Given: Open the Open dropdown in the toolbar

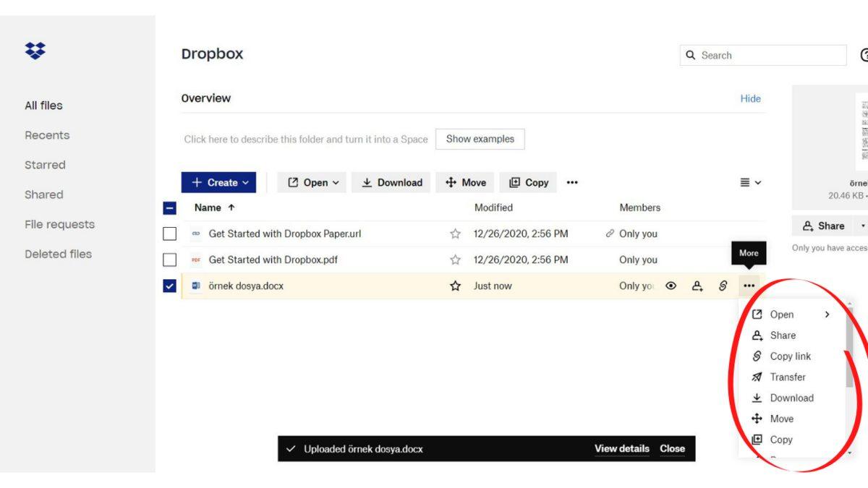Looking at the screenshot, I should point(312,182).
